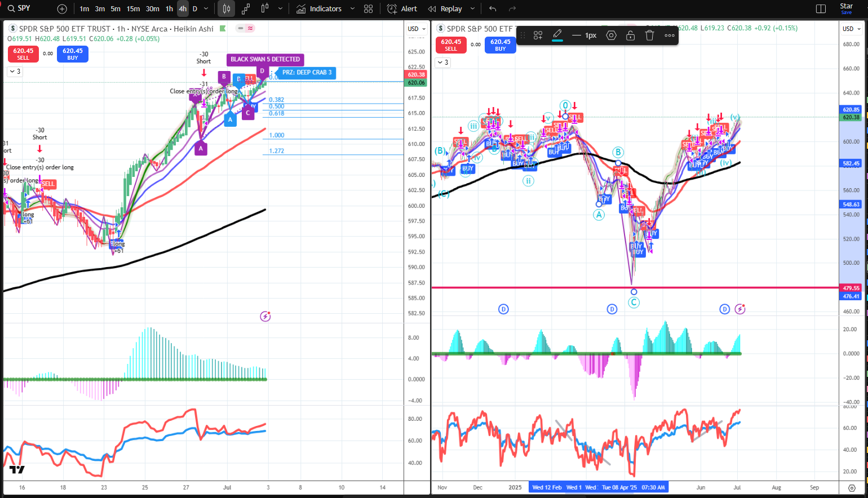Click the 582.45 price tag on right axis

(x=851, y=163)
